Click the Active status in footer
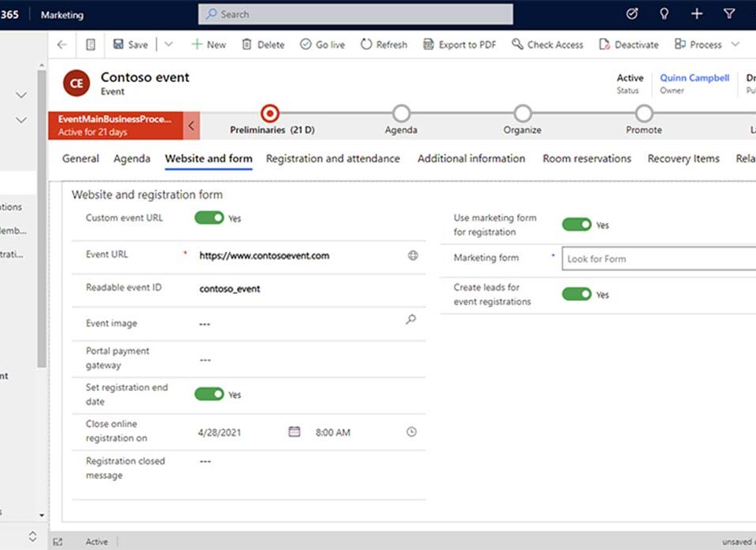Viewport: 756px width, 550px height. (96, 542)
